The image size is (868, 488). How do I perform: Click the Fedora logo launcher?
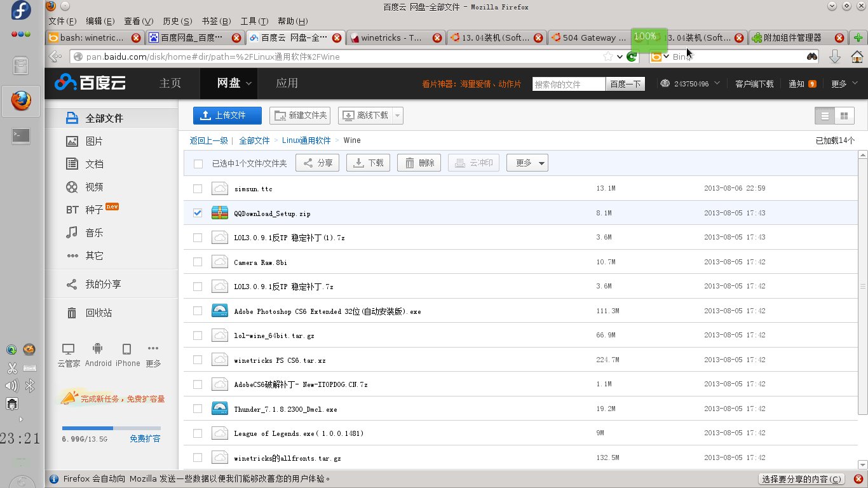21,11
